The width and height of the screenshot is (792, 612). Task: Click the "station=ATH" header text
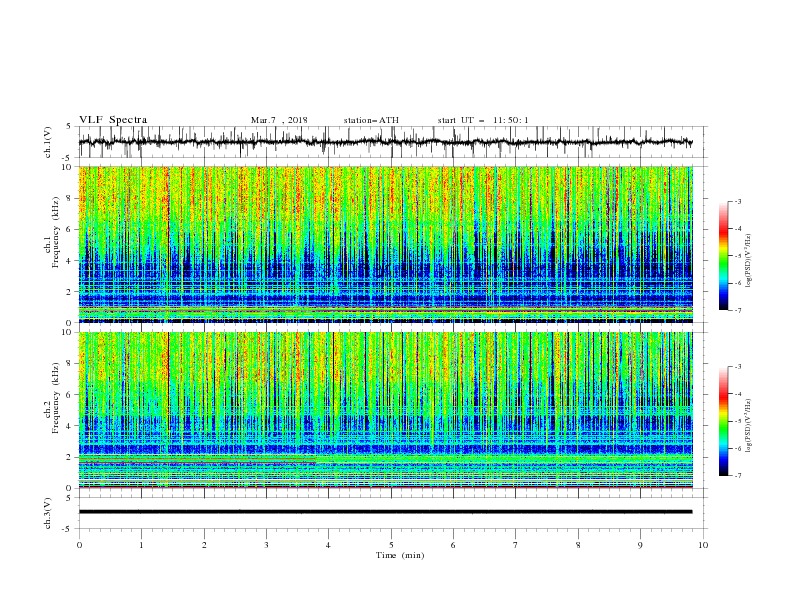371,120
